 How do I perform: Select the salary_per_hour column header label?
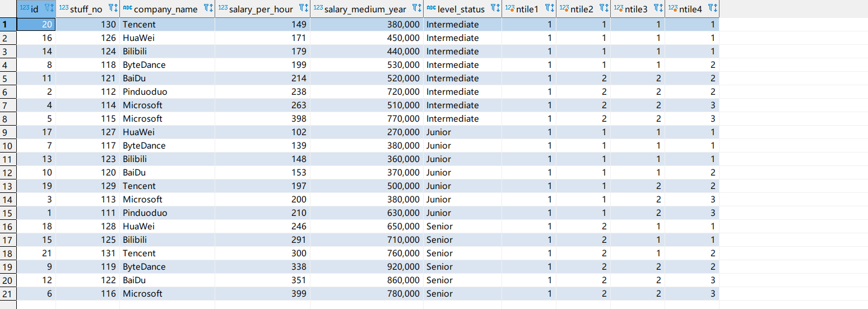click(261, 9)
